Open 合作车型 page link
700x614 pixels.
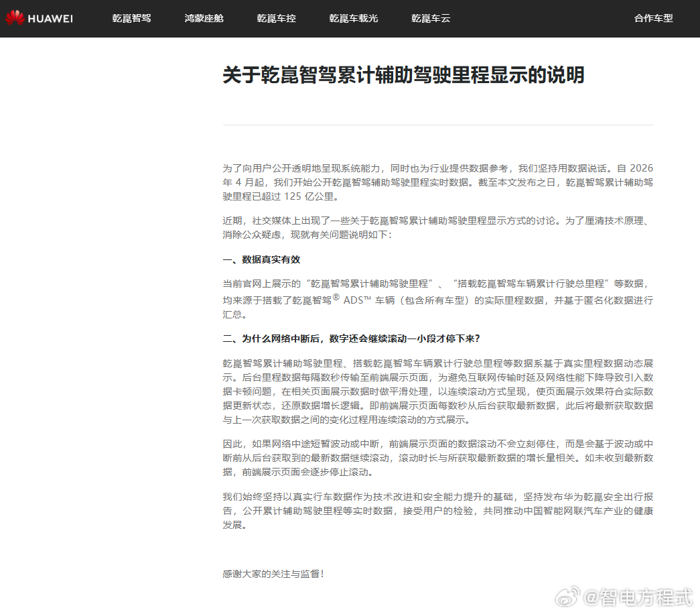pyautogui.click(x=654, y=18)
